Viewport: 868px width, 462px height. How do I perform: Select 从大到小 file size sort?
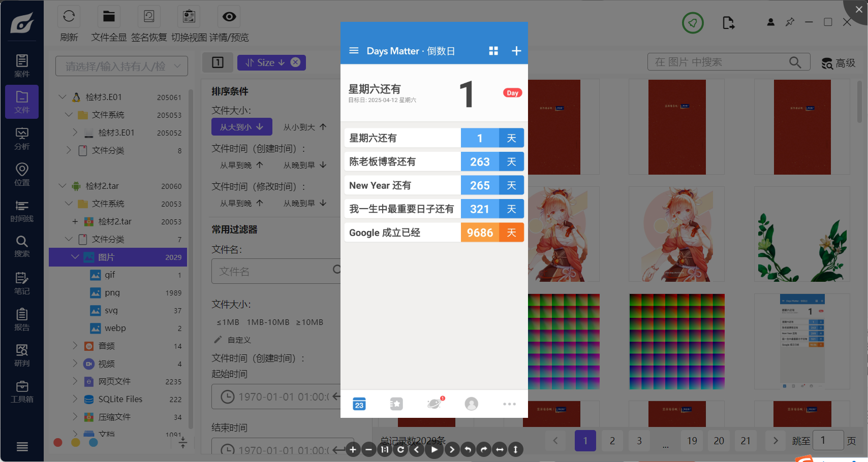tap(241, 127)
